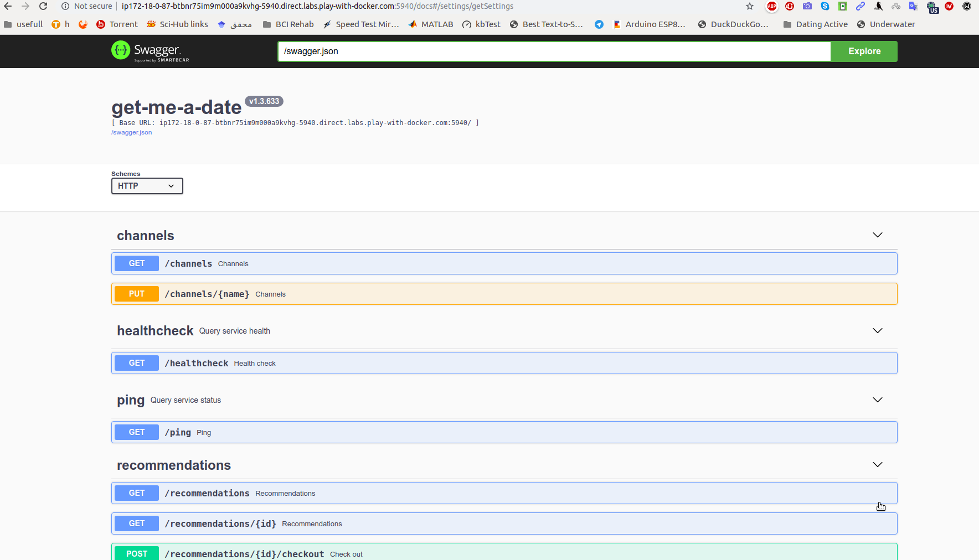Image resolution: width=979 pixels, height=560 pixels.
Task: Open the 'usefull' bookmarks folder
Action: tap(23, 24)
